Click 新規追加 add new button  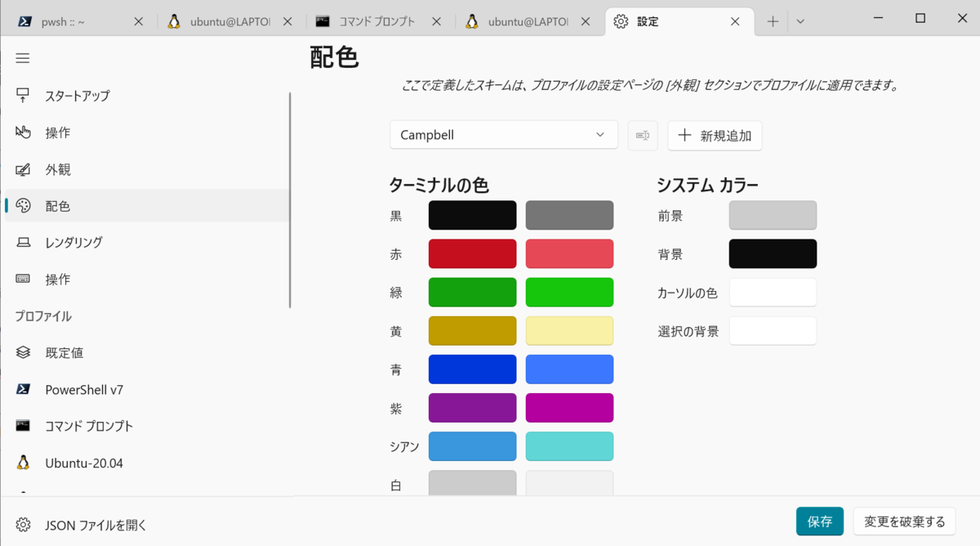(715, 136)
